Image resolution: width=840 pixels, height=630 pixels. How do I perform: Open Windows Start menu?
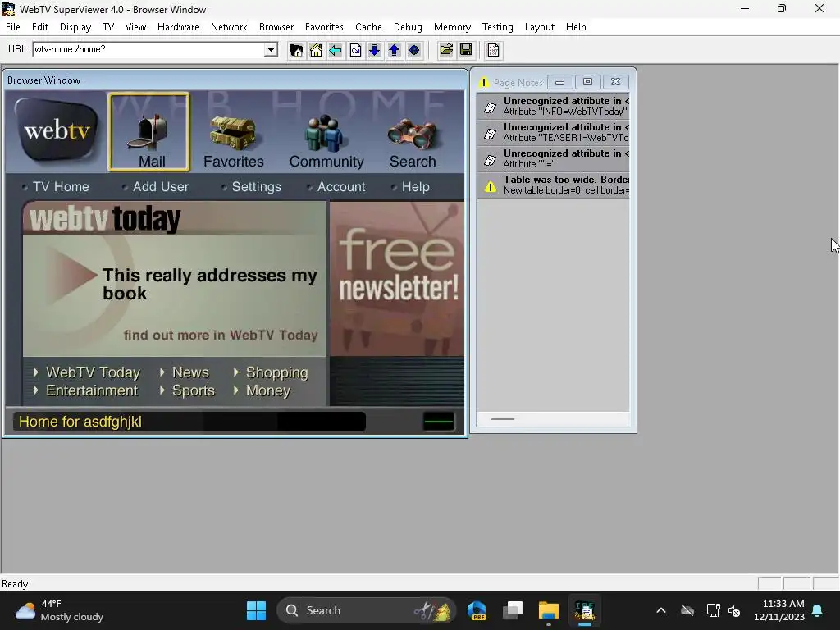click(x=256, y=610)
